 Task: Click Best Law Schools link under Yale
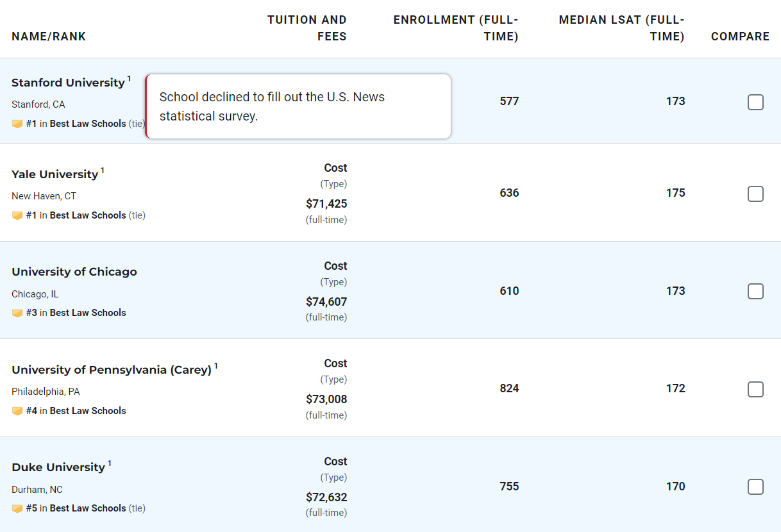tap(87, 215)
